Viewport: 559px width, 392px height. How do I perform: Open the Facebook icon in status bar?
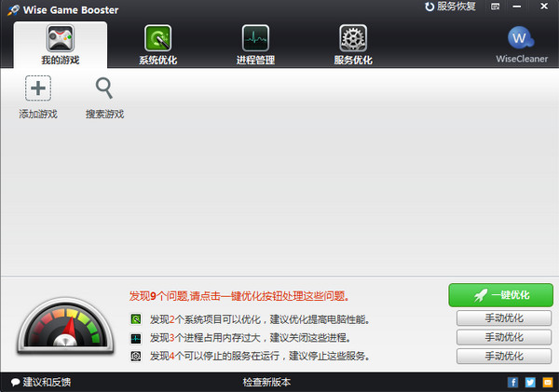(512, 382)
